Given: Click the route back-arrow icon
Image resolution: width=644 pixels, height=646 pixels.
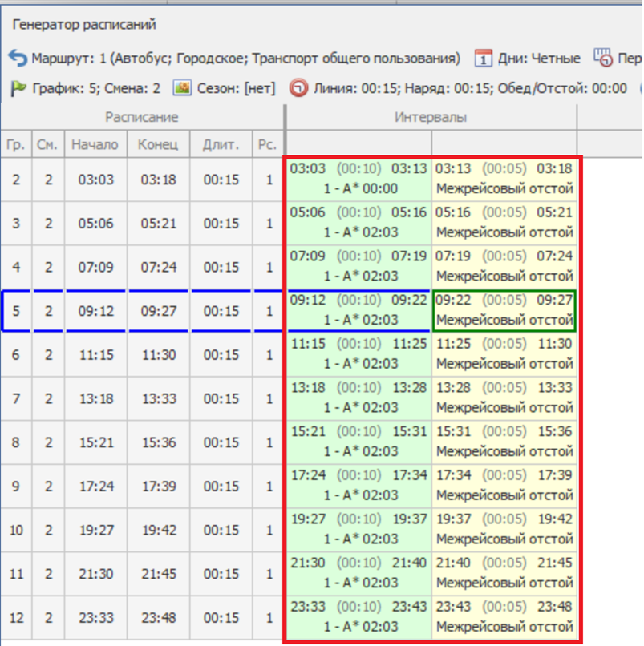Looking at the screenshot, I should point(18,58).
